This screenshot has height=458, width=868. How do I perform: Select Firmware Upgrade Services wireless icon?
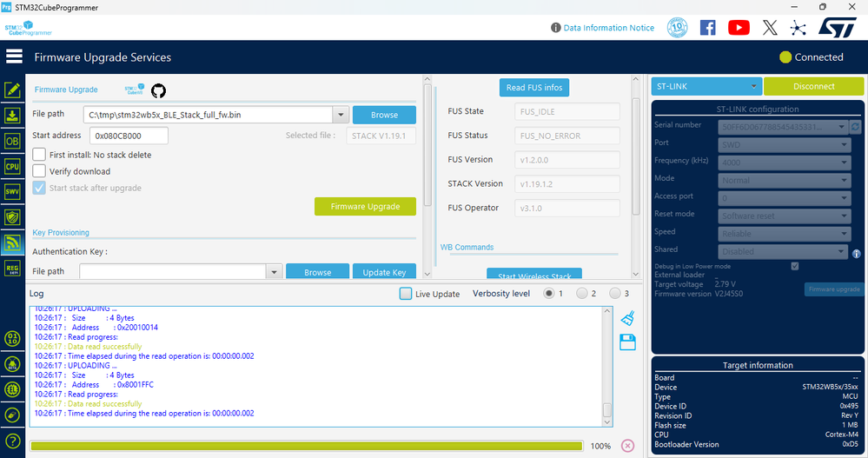click(12, 242)
